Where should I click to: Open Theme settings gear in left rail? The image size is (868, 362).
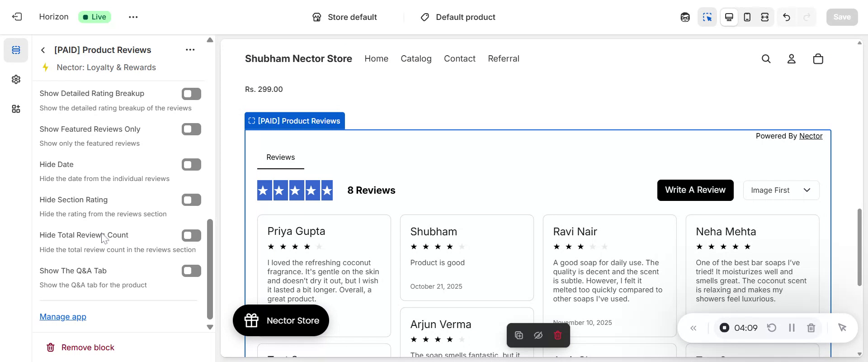(x=16, y=80)
